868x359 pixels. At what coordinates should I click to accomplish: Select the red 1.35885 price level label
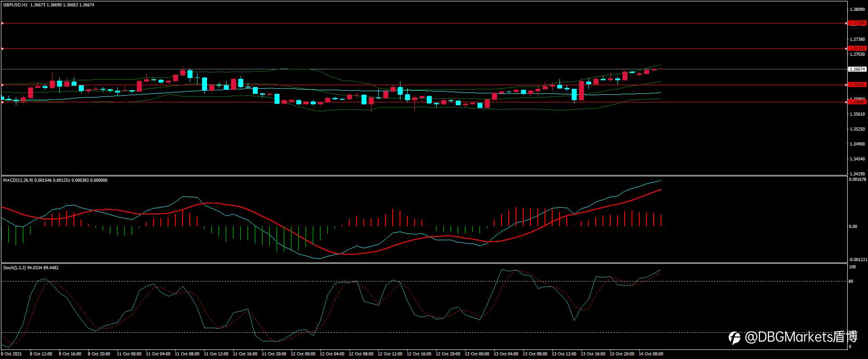click(857, 102)
